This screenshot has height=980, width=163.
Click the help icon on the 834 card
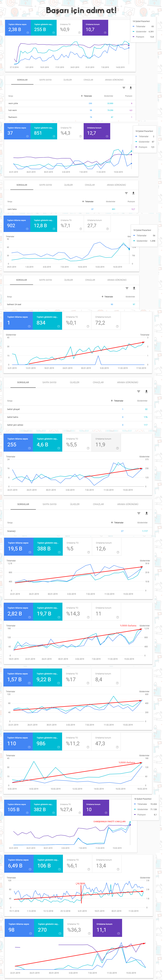coord(59,326)
